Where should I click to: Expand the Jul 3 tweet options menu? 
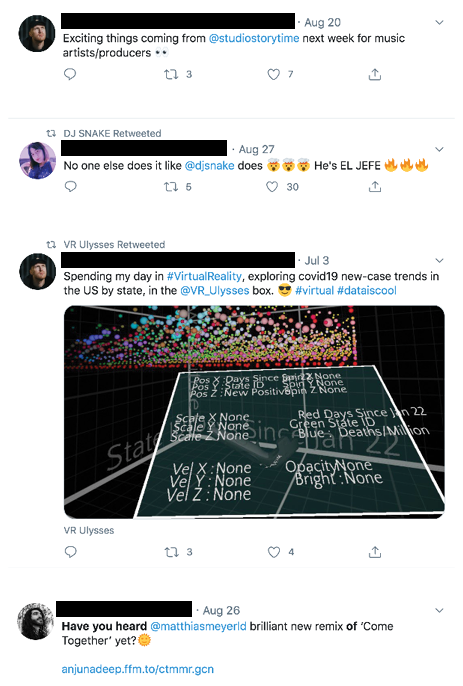[439, 260]
